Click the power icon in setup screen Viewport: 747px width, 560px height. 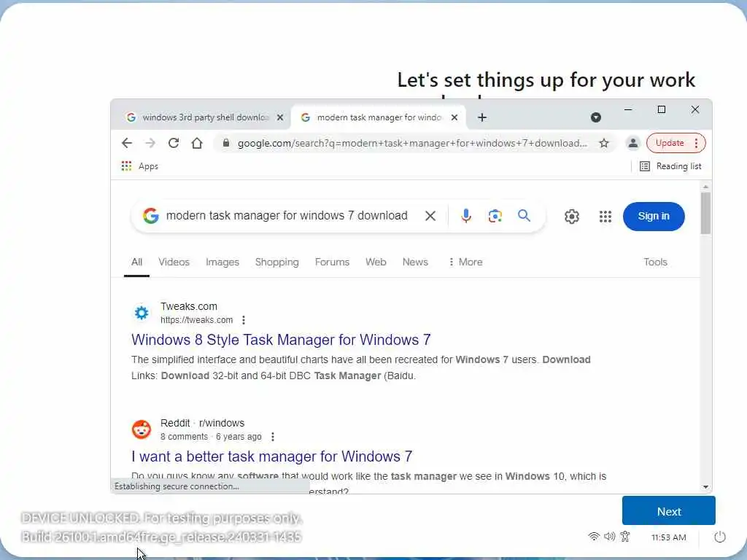pyautogui.click(x=720, y=537)
